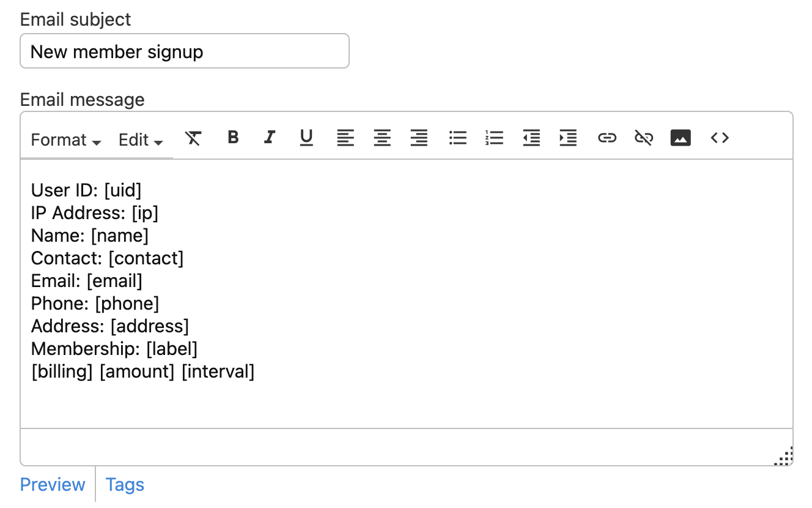Toggle underline formatting

306,138
